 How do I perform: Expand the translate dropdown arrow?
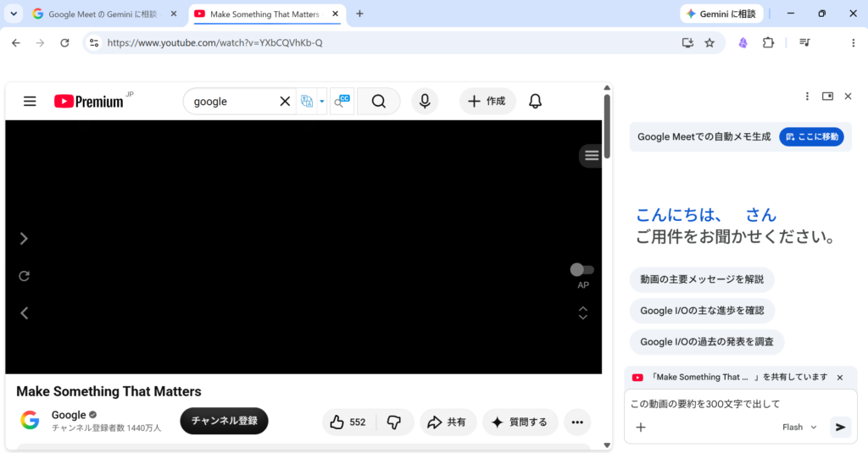click(321, 102)
